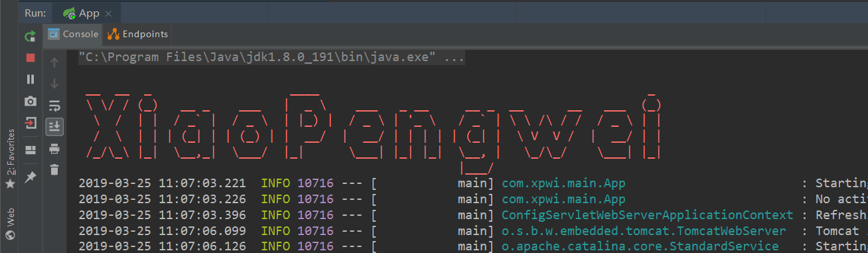Rerun the App with the green arrow icon
Viewport: 868px width, 253px height.
click(x=30, y=36)
